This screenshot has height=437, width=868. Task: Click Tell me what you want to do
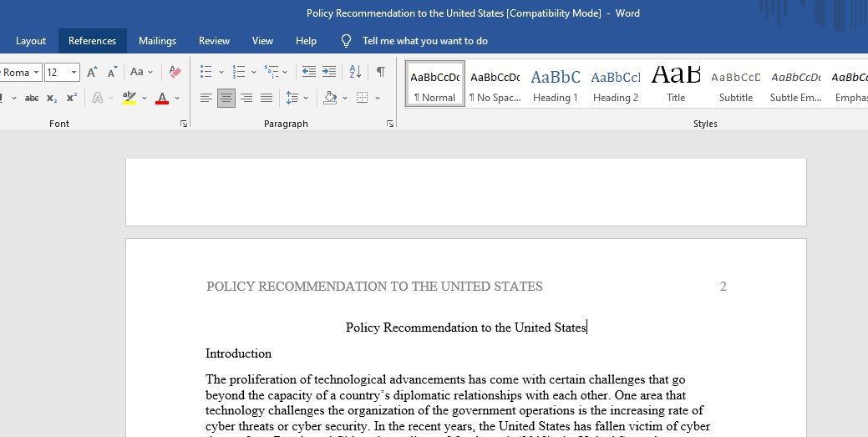tap(425, 41)
